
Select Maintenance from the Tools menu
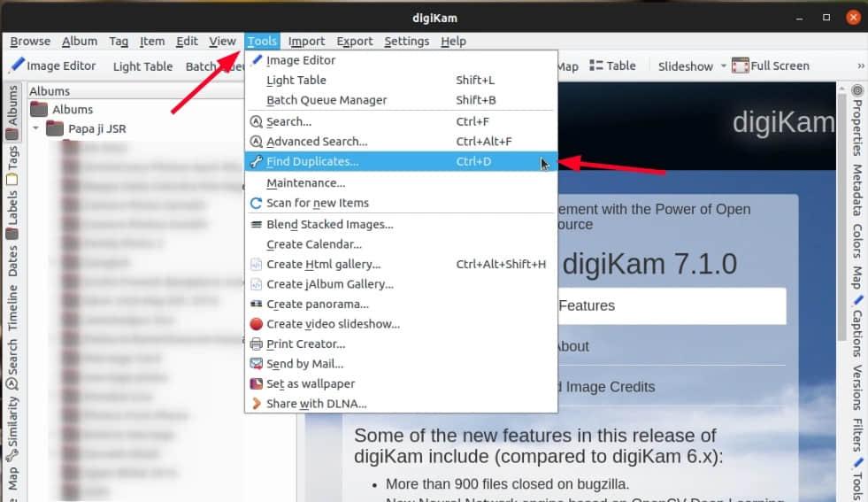coord(305,182)
